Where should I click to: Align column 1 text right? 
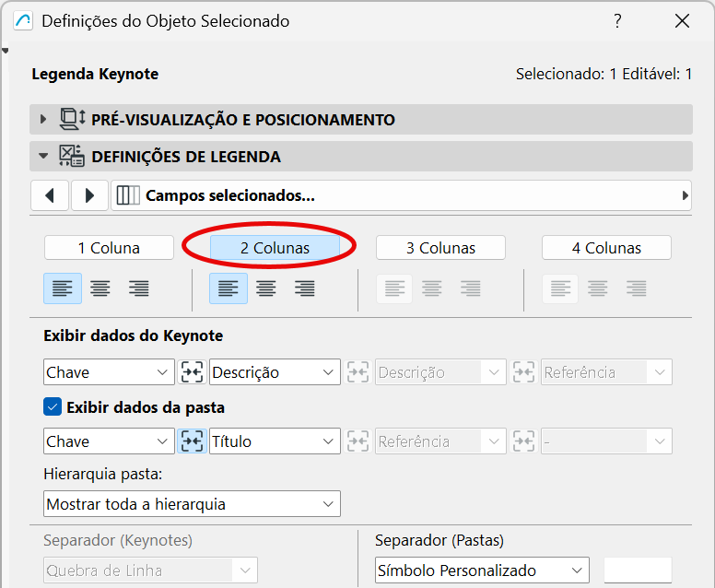point(138,288)
